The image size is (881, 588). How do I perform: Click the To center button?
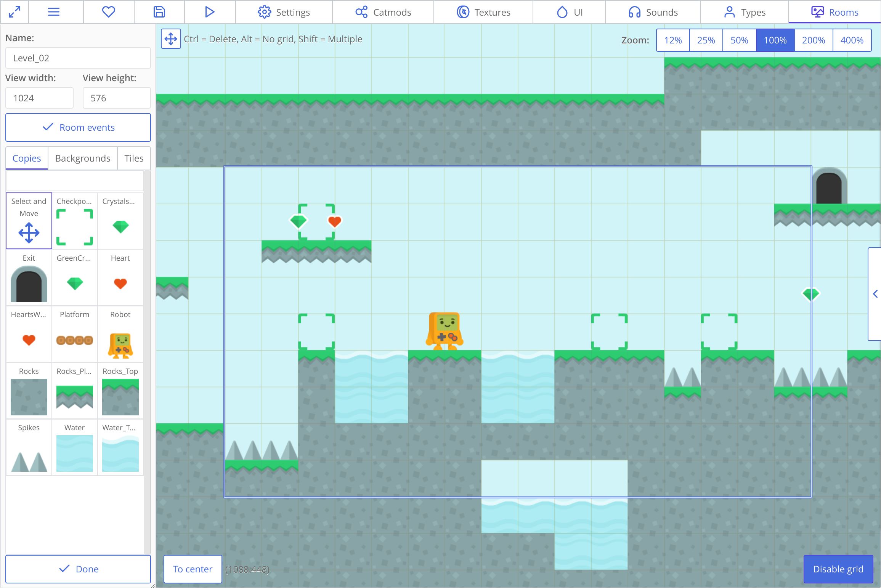(193, 569)
